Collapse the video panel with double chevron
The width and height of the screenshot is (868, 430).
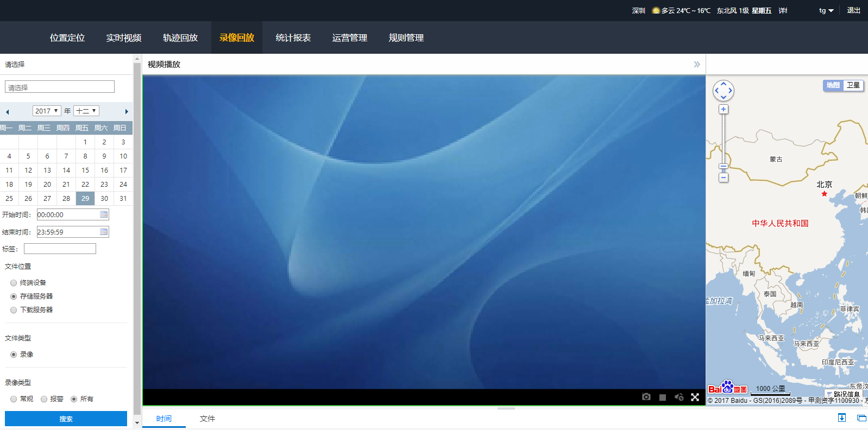click(x=697, y=64)
